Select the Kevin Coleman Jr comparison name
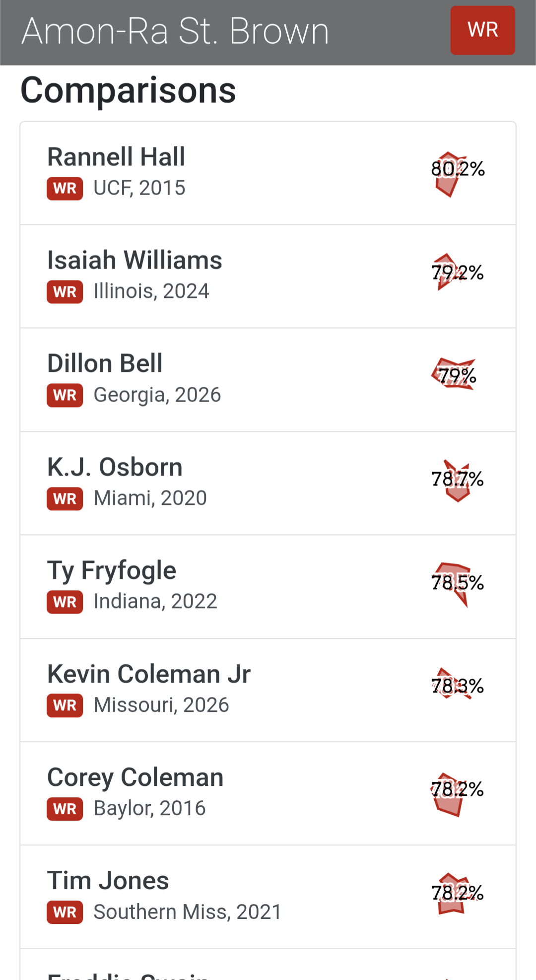536x980 pixels. (x=149, y=674)
